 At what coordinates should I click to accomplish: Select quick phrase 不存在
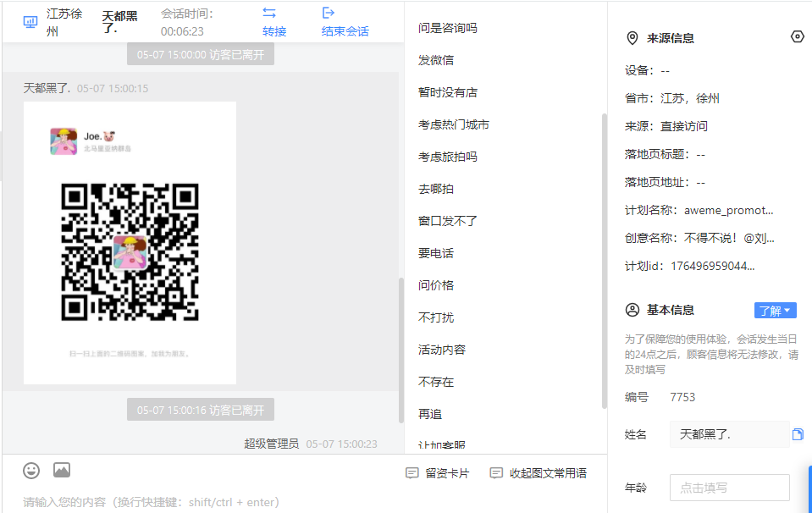pyautogui.click(x=436, y=382)
